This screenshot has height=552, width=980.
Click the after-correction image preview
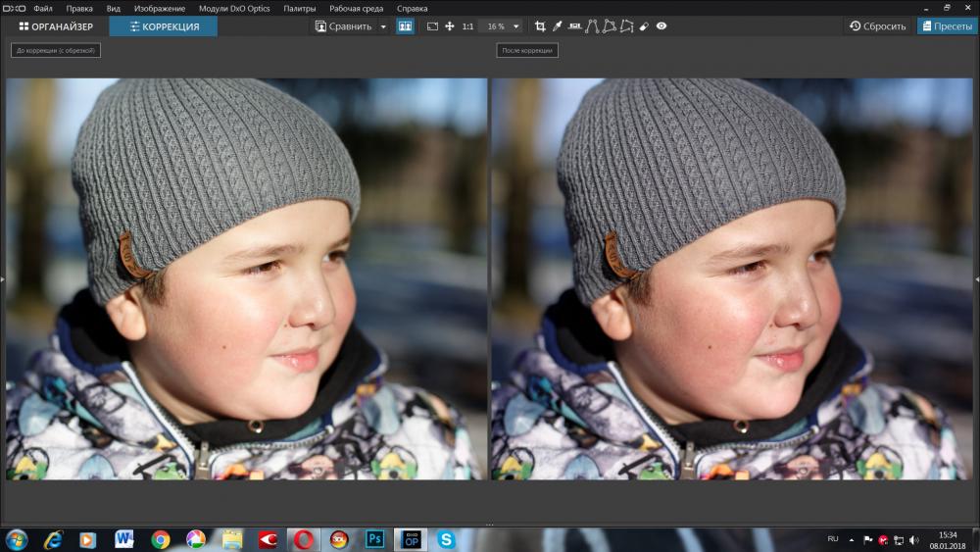[x=732, y=278]
